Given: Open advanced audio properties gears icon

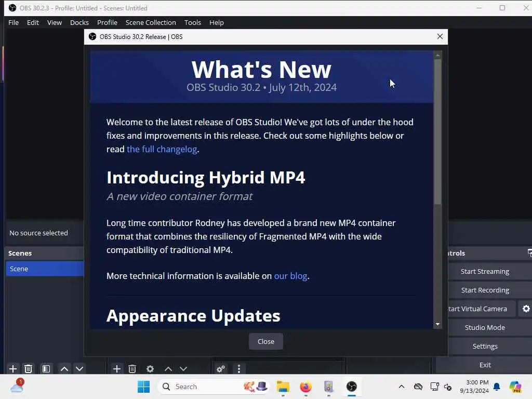Looking at the screenshot, I should 220,368.
